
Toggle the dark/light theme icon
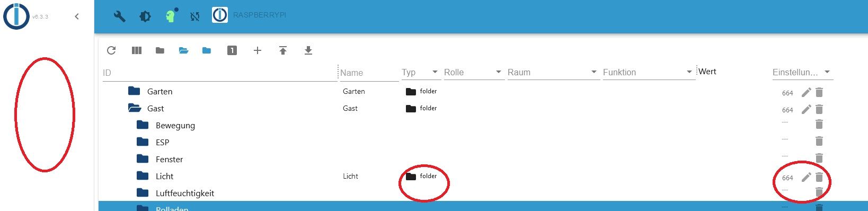(145, 16)
